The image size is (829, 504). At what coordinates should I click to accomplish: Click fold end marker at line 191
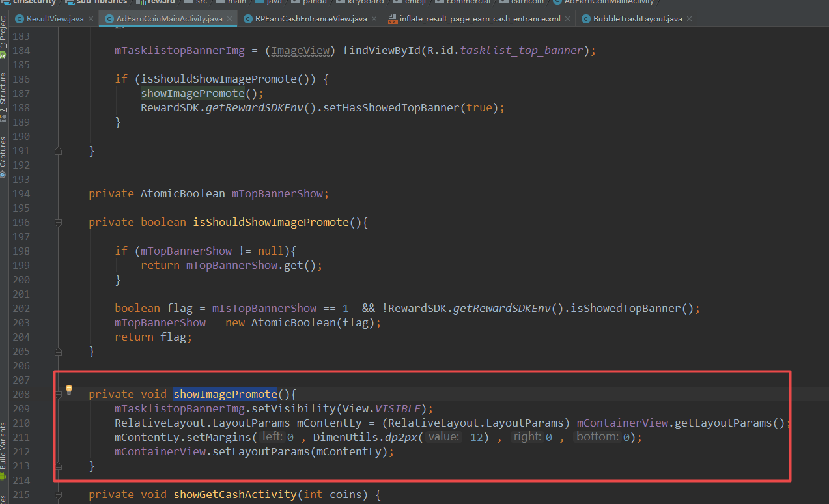58,151
